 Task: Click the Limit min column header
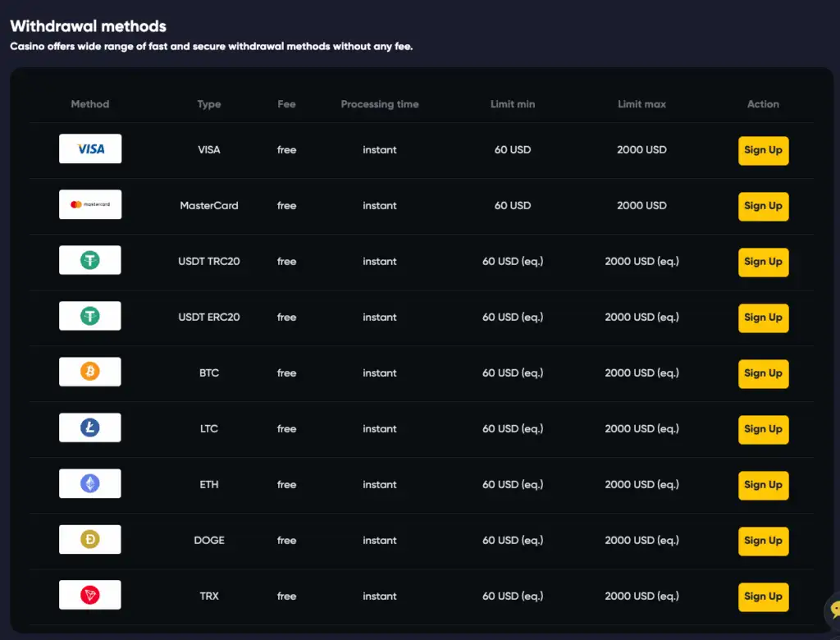click(x=513, y=104)
